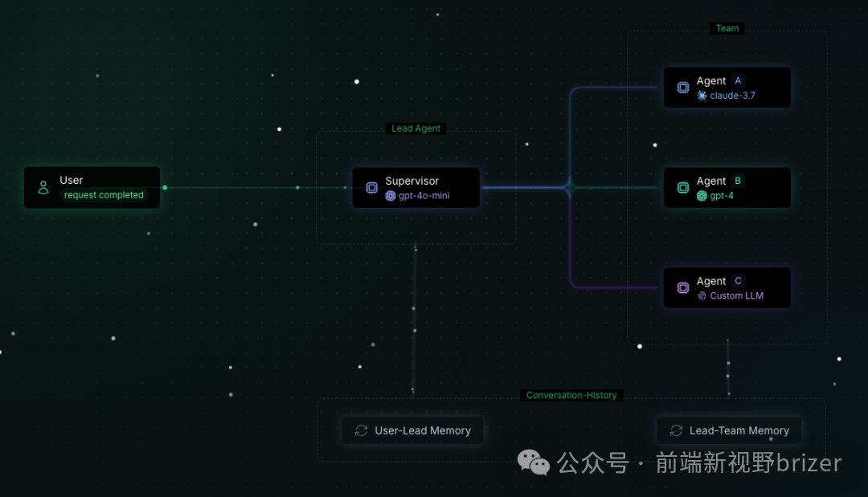The width and height of the screenshot is (868, 497).
Task: Click the sync icon in Lead-Team Memory
Action: coord(676,430)
